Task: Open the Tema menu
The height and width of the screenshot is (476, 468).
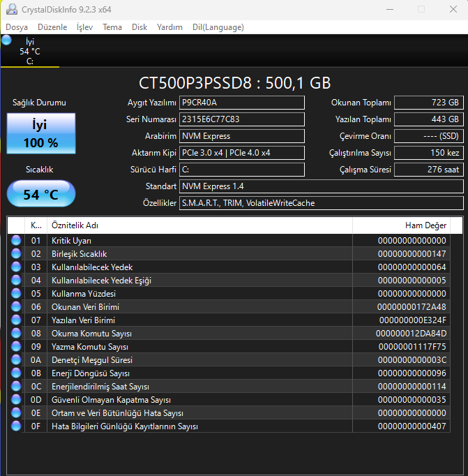Action: (112, 27)
